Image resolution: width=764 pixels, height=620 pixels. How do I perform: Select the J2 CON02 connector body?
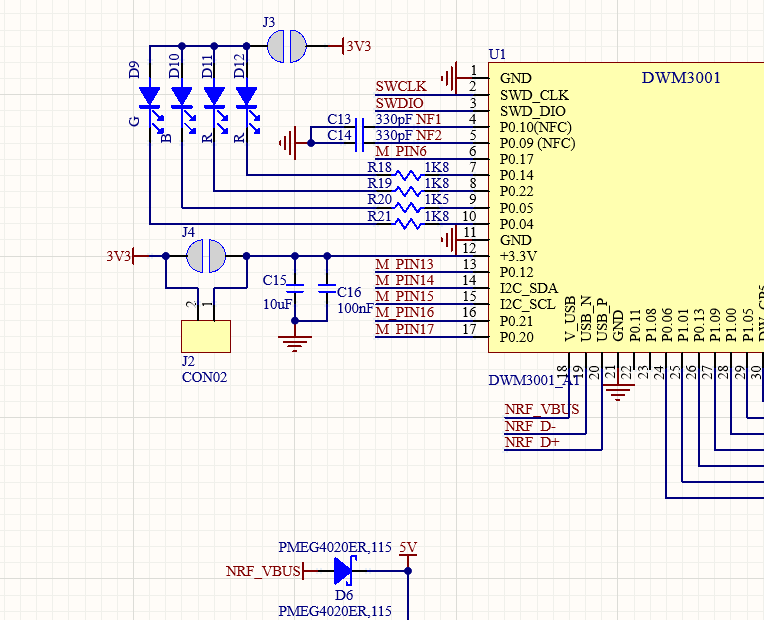(x=205, y=336)
